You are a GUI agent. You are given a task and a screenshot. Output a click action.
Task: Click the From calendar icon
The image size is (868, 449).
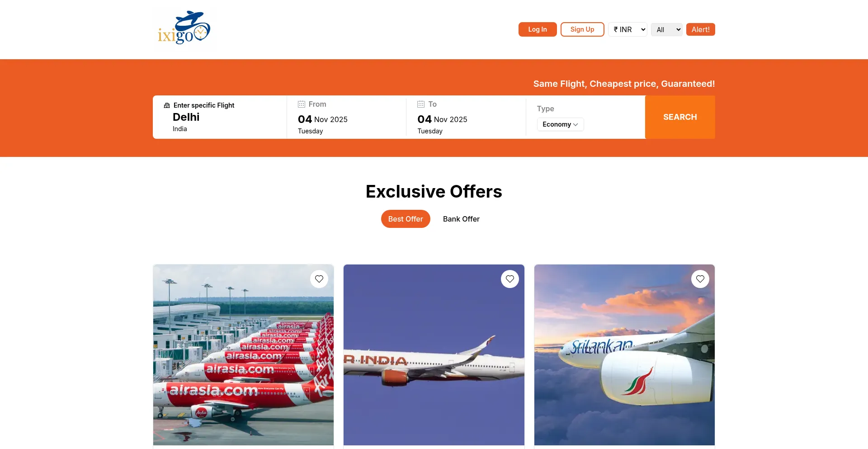(x=302, y=104)
